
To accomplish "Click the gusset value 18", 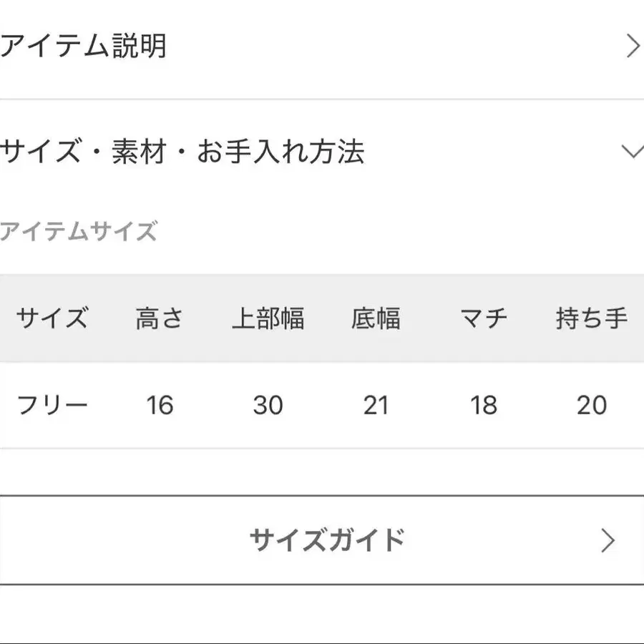I will tap(484, 406).
